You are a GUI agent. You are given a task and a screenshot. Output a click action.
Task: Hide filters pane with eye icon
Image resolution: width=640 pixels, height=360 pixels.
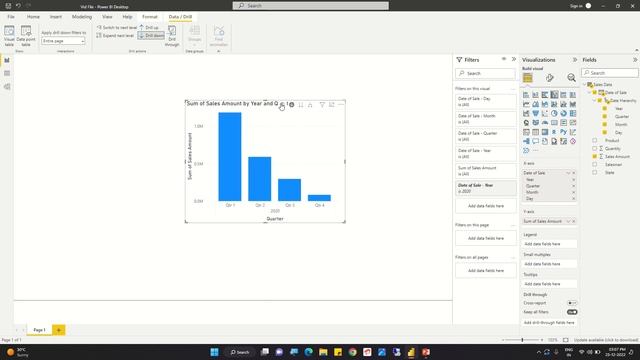[504, 59]
